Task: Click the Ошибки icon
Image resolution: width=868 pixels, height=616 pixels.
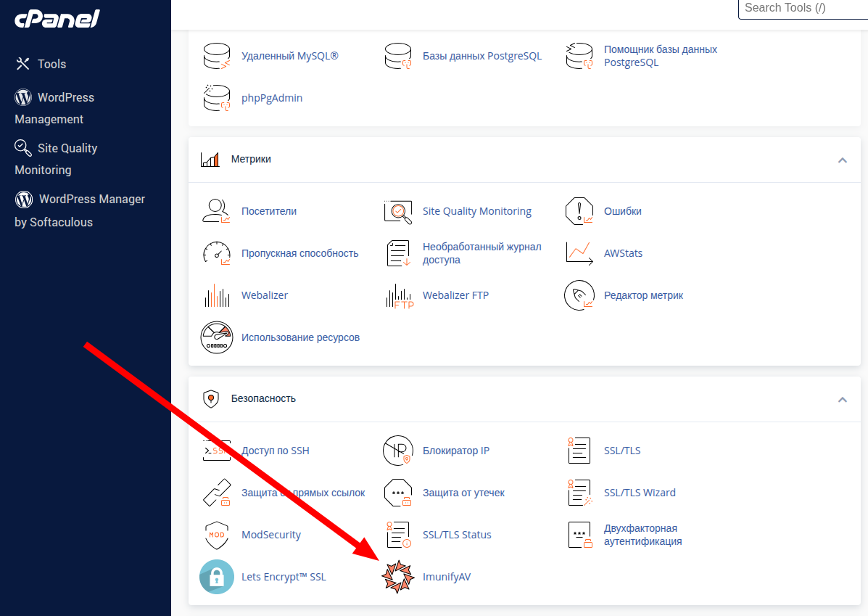Action: tap(579, 211)
